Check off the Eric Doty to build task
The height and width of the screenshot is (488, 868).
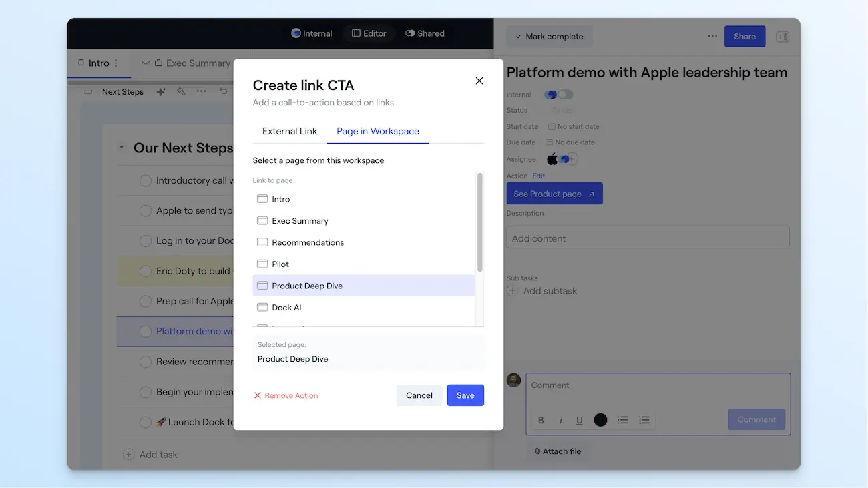pos(145,271)
